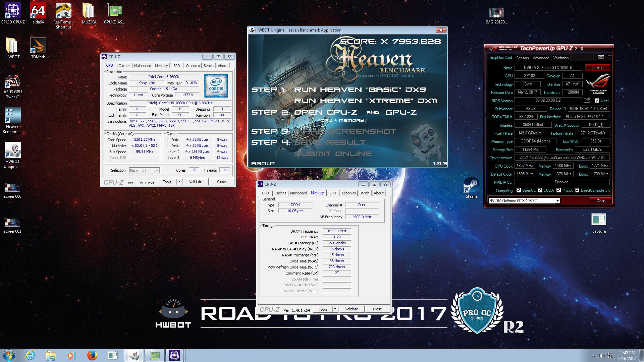
Task: Open the capture desktop icon
Action: 599,223
